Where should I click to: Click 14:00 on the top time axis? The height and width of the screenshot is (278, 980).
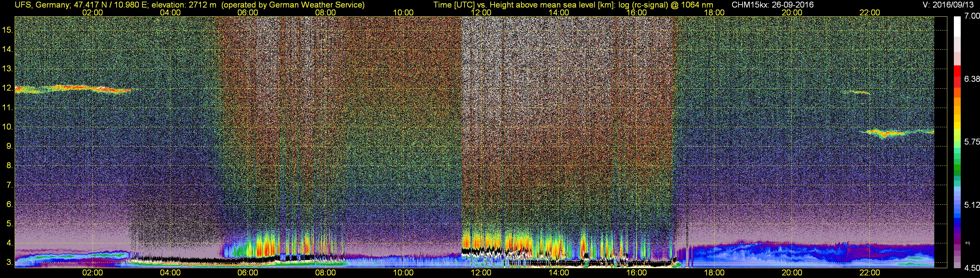coord(559,12)
